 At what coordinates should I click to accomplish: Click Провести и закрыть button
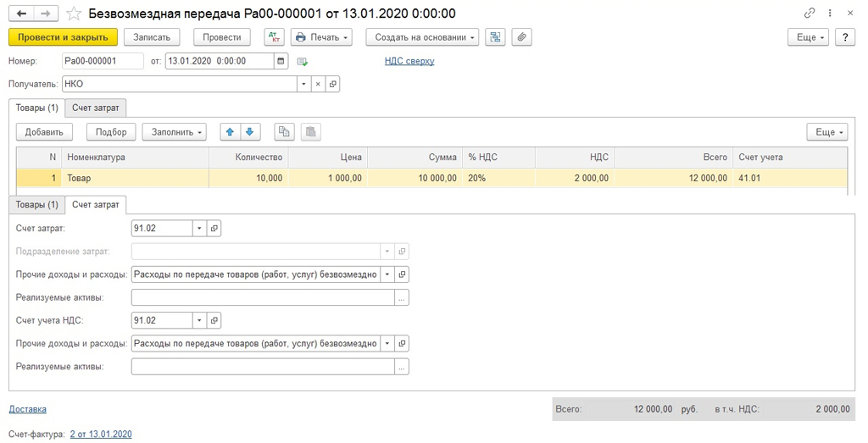point(63,37)
